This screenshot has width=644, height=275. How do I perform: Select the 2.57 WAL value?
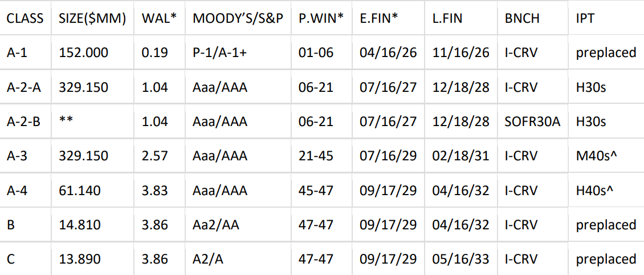tap(155, 156)
